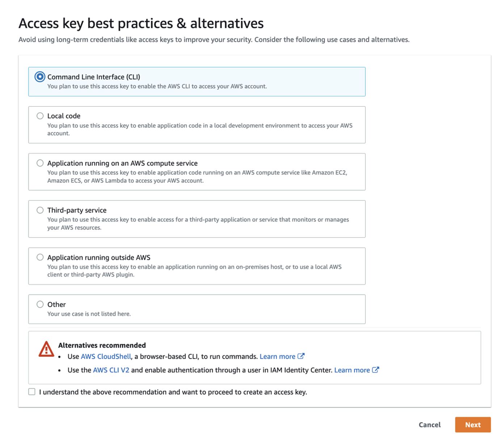
Task: Click Learn more link for IAM Identity Center
Action: (352, 370)
